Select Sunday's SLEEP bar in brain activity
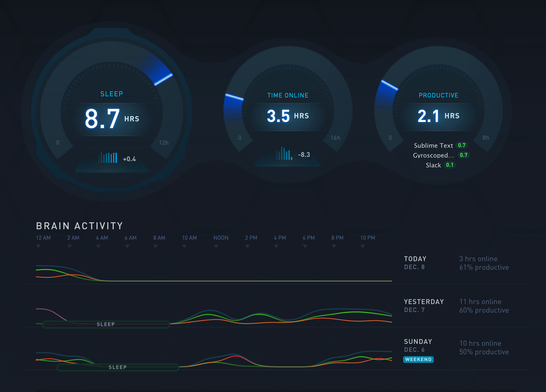The width and height of the screenshot is (546, 392). point(118,367)
